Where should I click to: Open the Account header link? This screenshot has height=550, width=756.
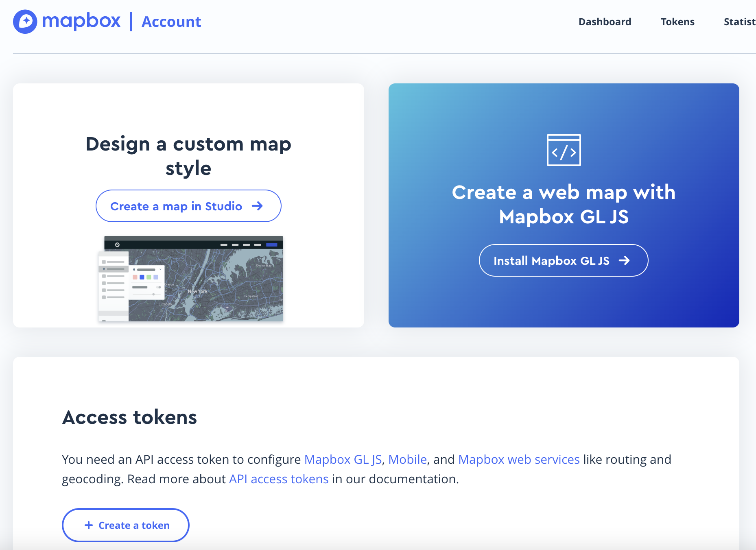[171, 22]
